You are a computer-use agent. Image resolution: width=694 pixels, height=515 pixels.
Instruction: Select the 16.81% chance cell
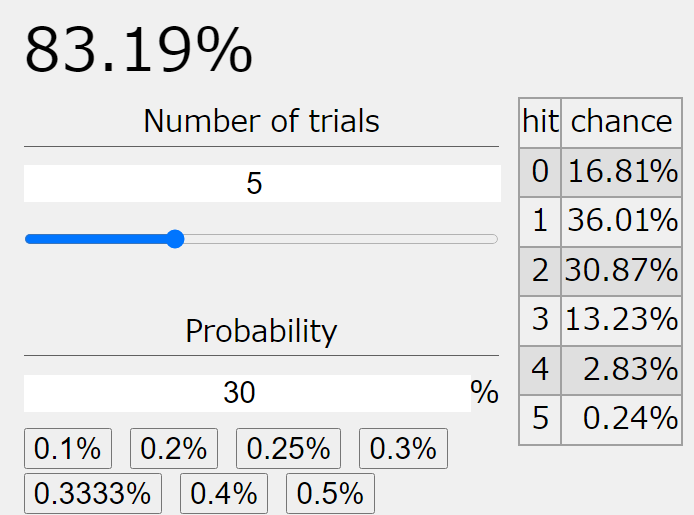(x=621, y=172)
